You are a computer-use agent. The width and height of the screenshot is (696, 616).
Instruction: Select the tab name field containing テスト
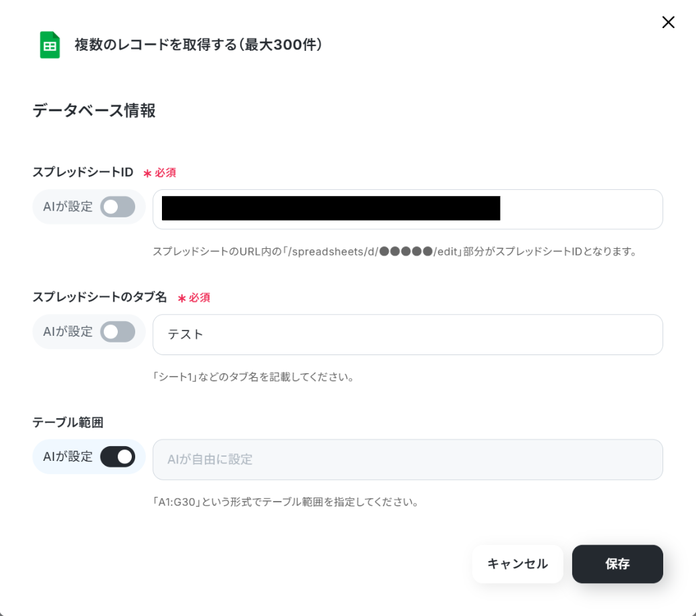[x=408, y=335]
